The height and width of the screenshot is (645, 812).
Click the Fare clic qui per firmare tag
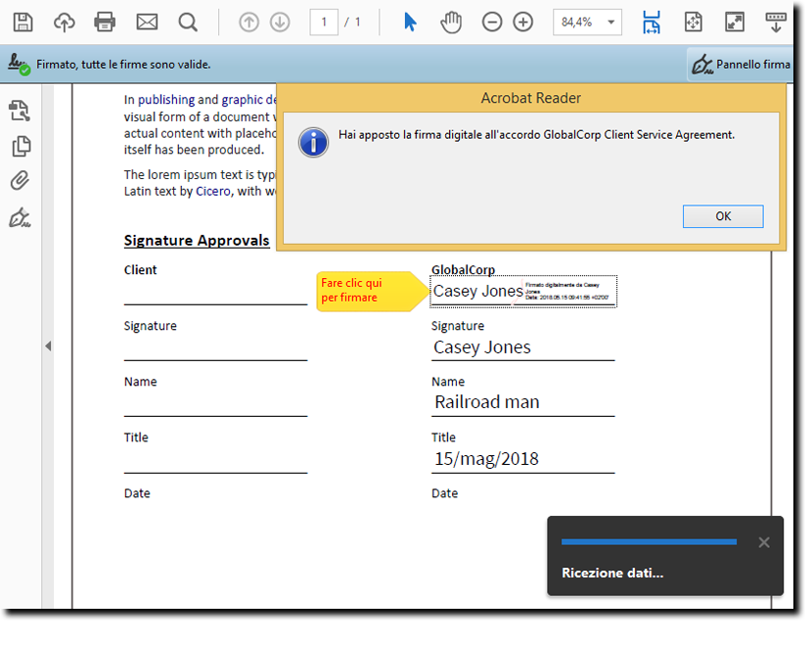(x=373, y=291)
